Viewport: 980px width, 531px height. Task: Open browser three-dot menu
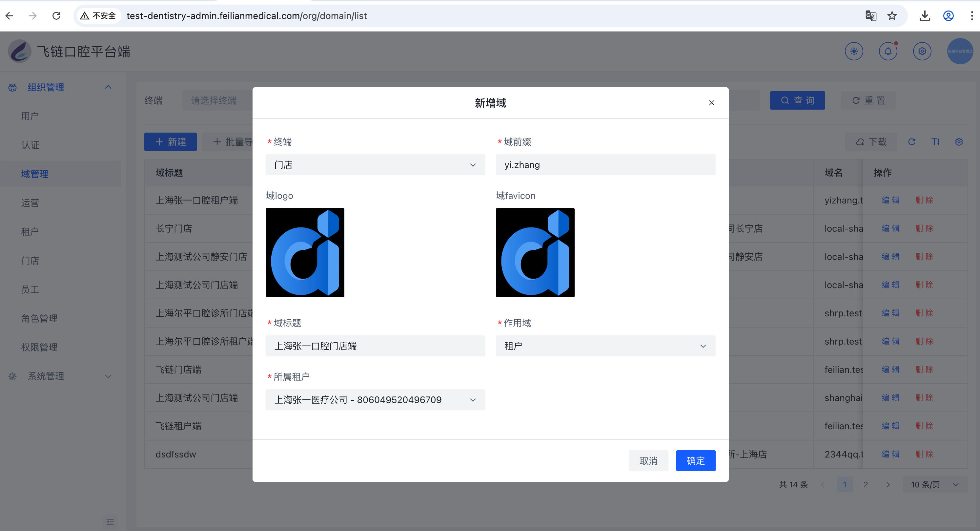971,16
